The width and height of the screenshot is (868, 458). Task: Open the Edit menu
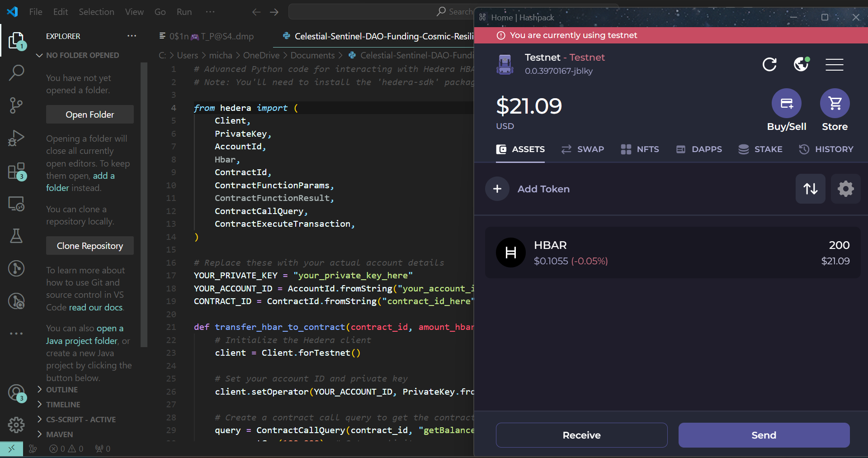[x=61, y=12]
